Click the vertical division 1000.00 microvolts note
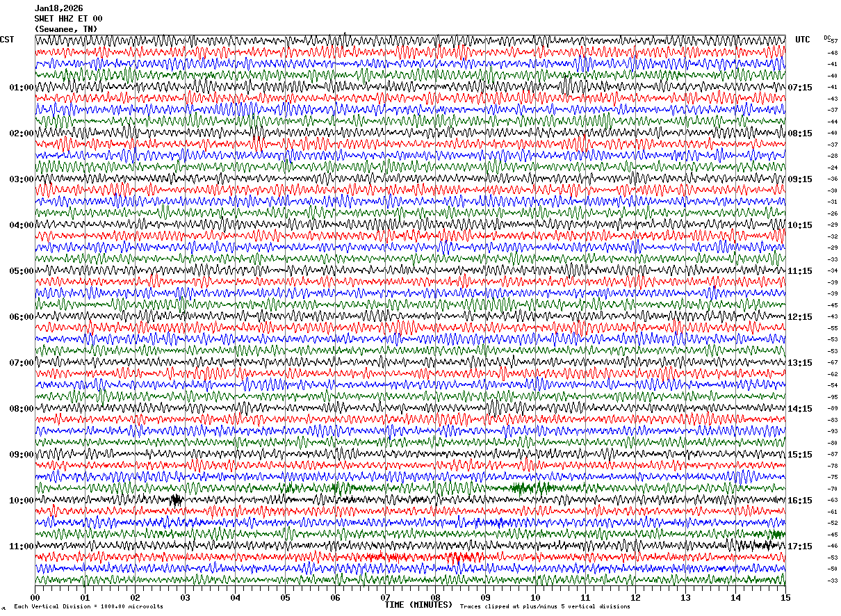This screenshot has width=841, height=616. pyautogui.click(x=88, y=607)
